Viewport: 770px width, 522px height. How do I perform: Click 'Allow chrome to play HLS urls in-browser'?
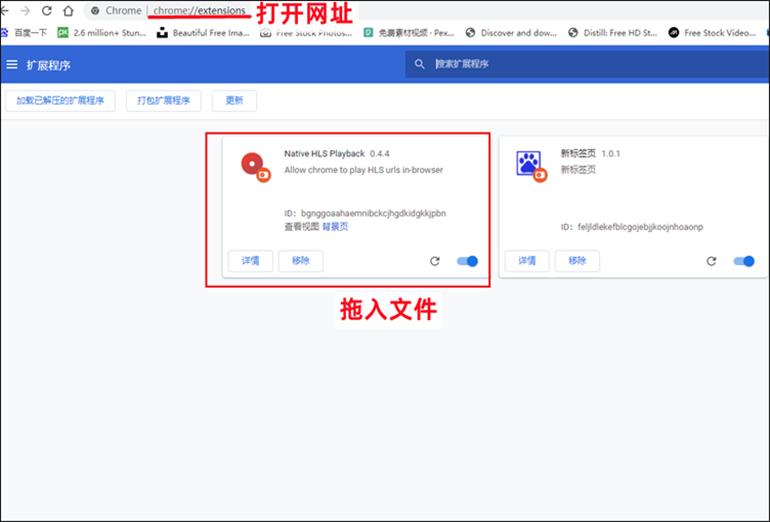pos(363,170)
